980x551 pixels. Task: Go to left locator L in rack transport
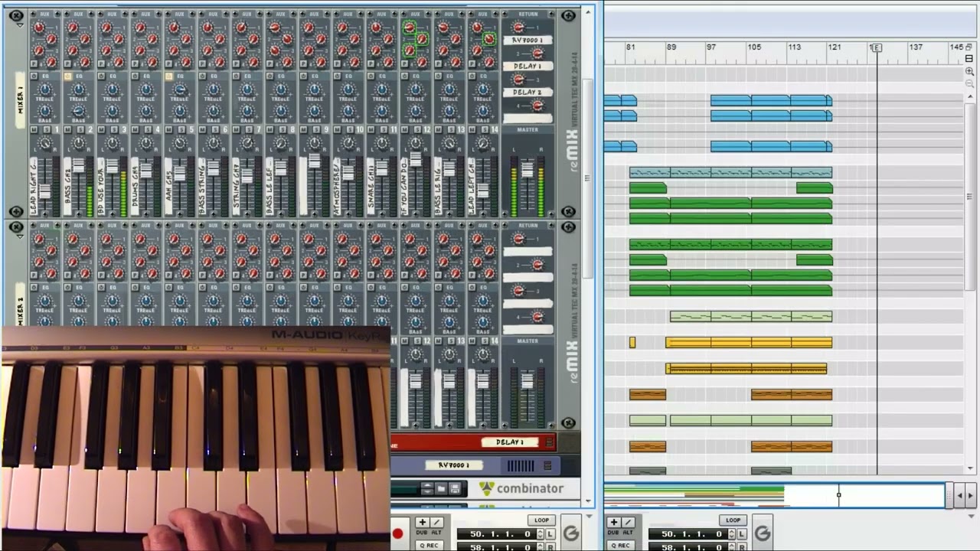coord(550,534)
